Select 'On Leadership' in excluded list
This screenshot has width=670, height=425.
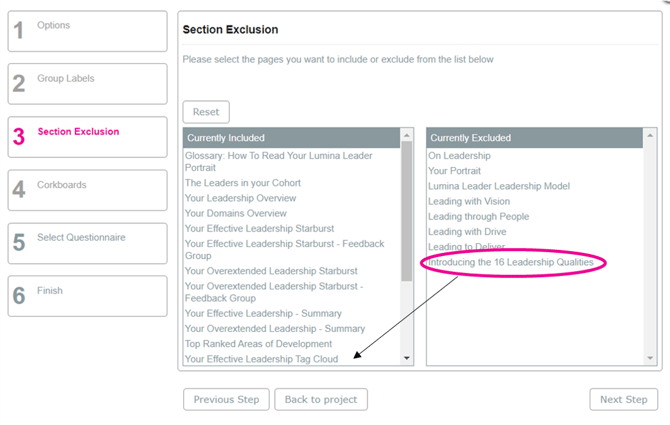[459, 156]
